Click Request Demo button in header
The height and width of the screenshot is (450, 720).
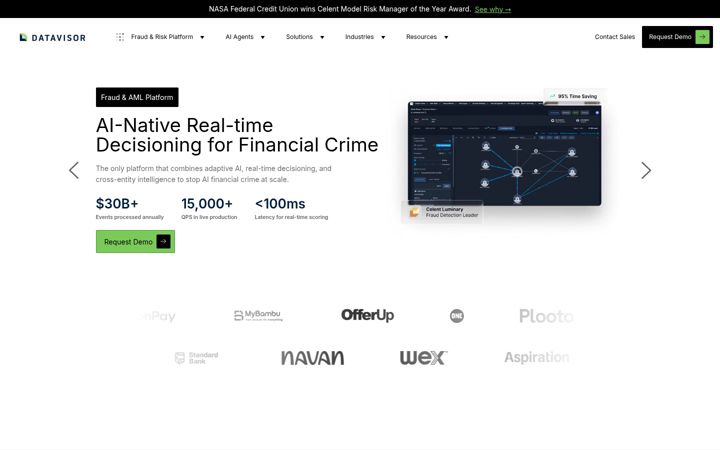[x=677, y=37]
